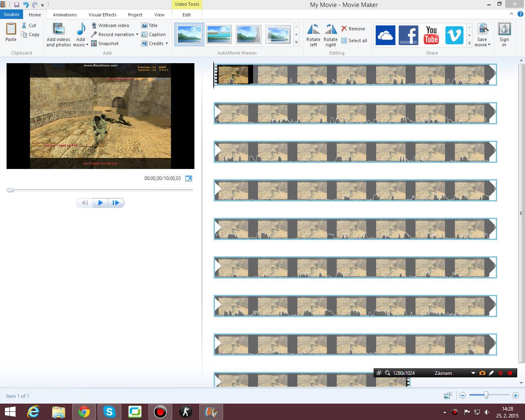Screen dimensions: 525x420
Task: Start Webcam video capture
Action: [110, 25]
